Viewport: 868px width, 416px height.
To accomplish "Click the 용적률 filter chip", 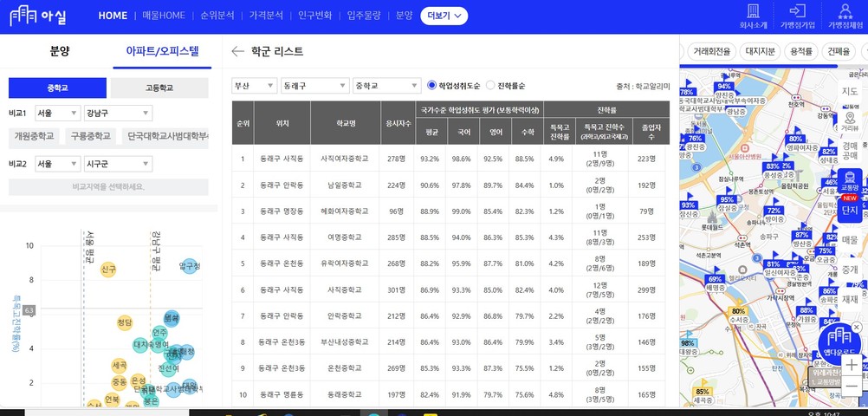I will point(801,52).
